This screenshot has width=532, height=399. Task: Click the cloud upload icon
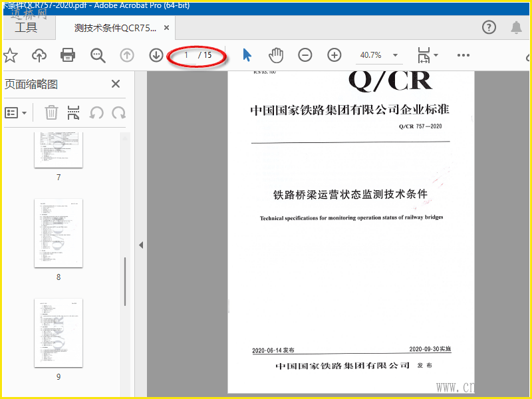tap(39, 55)
